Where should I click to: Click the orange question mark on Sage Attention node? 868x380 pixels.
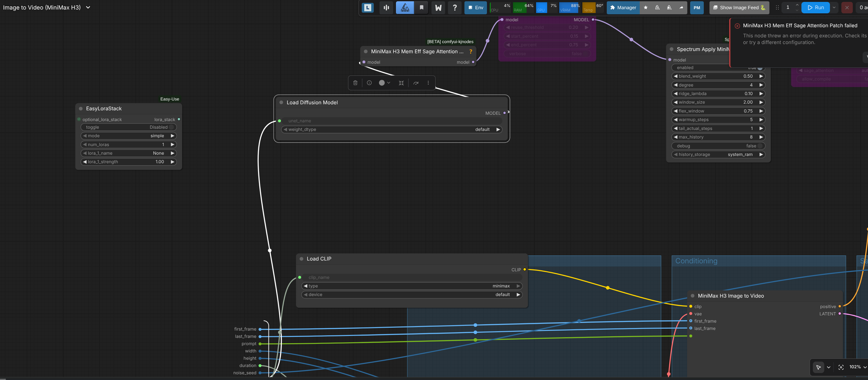coord(470,52)
